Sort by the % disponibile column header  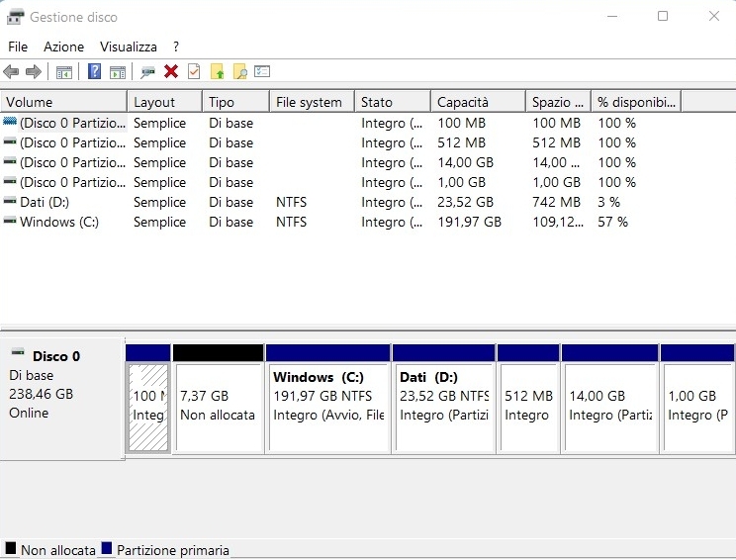[636, 102]
